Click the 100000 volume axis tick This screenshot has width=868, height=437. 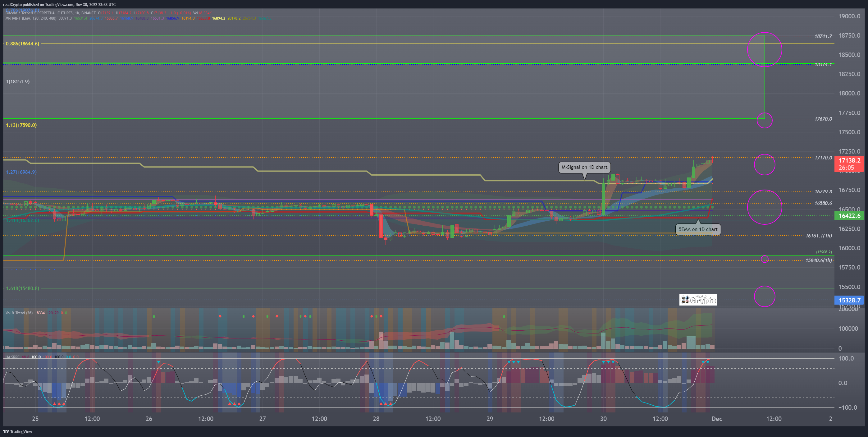click(848, 329)
